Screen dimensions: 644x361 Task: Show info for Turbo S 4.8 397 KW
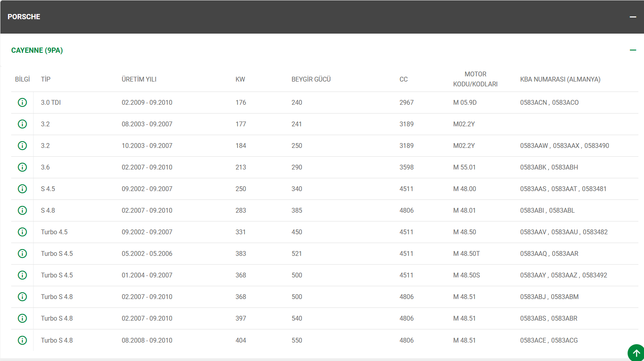click(22, 319)
